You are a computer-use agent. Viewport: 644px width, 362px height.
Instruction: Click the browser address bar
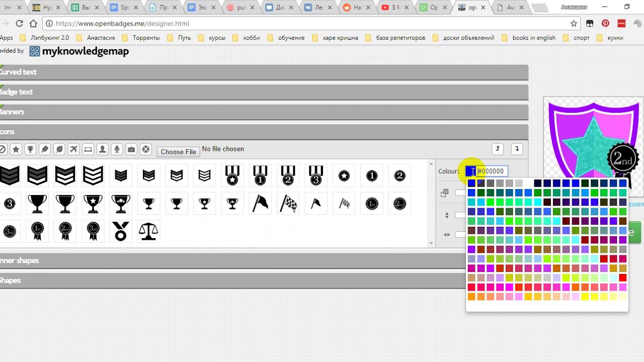coord(312,24)
